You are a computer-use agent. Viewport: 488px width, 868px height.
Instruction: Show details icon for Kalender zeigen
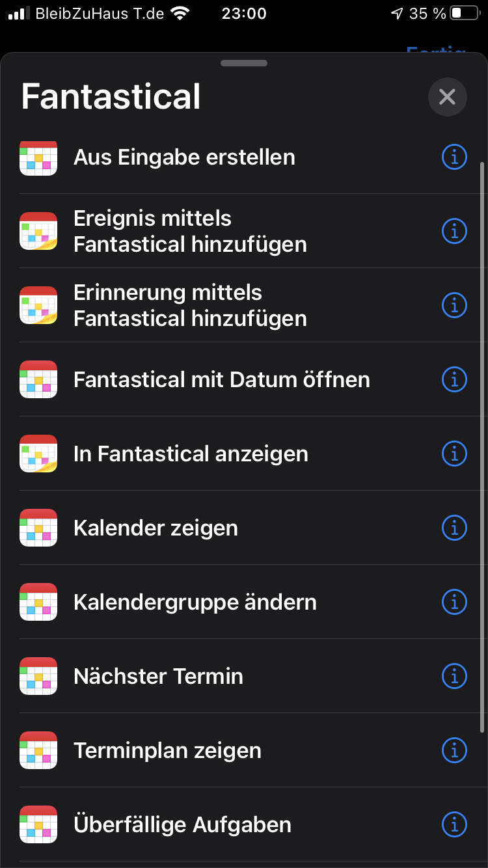tap(454, 528)
